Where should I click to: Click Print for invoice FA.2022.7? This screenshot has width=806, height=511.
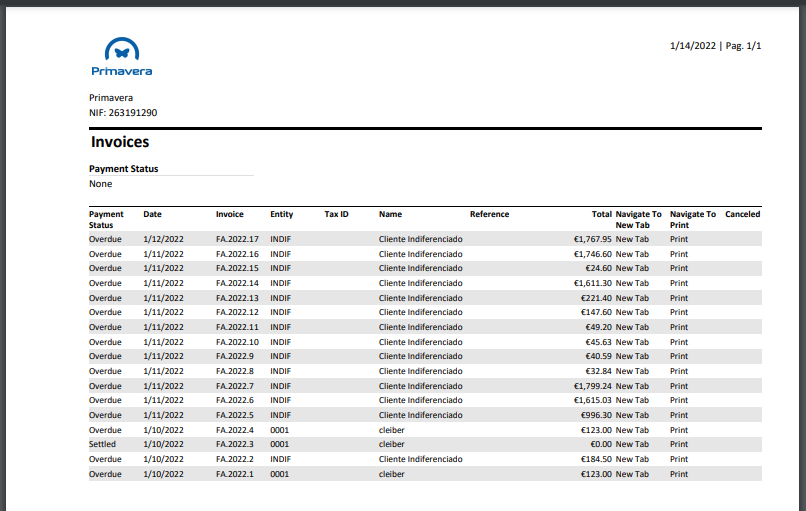[x=679, y=386]
